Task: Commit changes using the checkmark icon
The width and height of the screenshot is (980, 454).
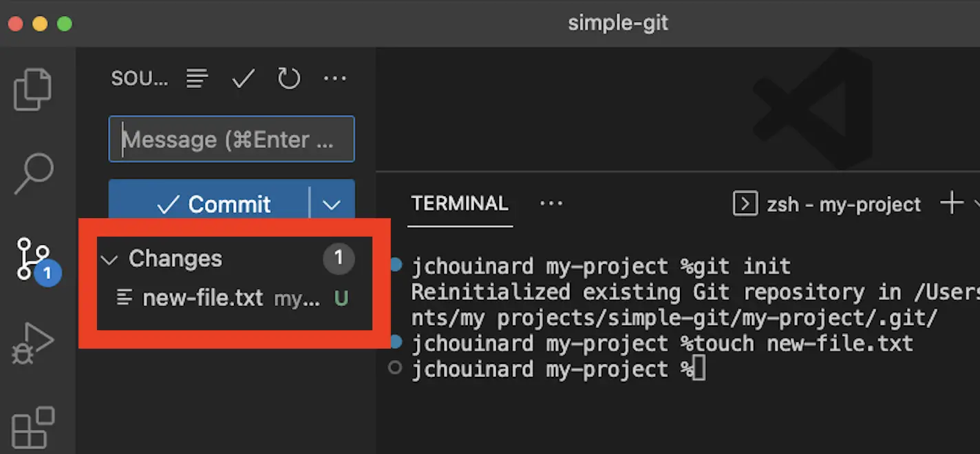Action: click(243, 78)
